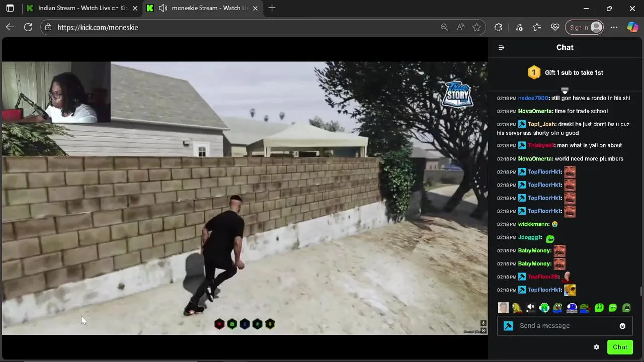The image size is (644, 362).
Task: Close the Indian Stream tab
Action: click(x=135, y=8)
